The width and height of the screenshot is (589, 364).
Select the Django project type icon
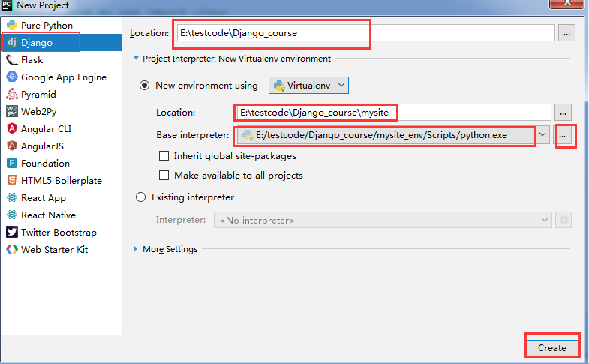pyautogui.click(x=12, y=43)
